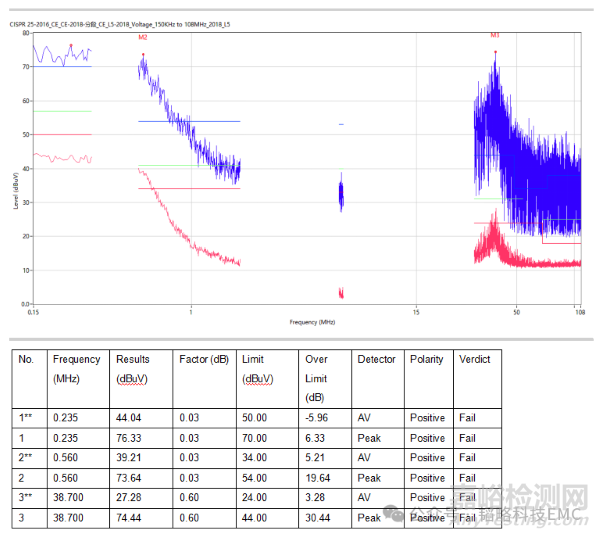Click the 19.64 over limit value
The height and width of the screenshot is (538, 600).
318,478
